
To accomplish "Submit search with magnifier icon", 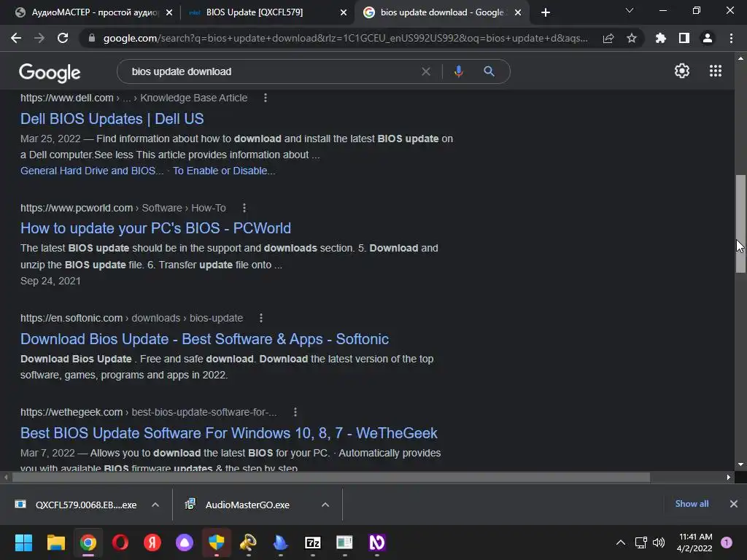I will click(x=489, y=71).
